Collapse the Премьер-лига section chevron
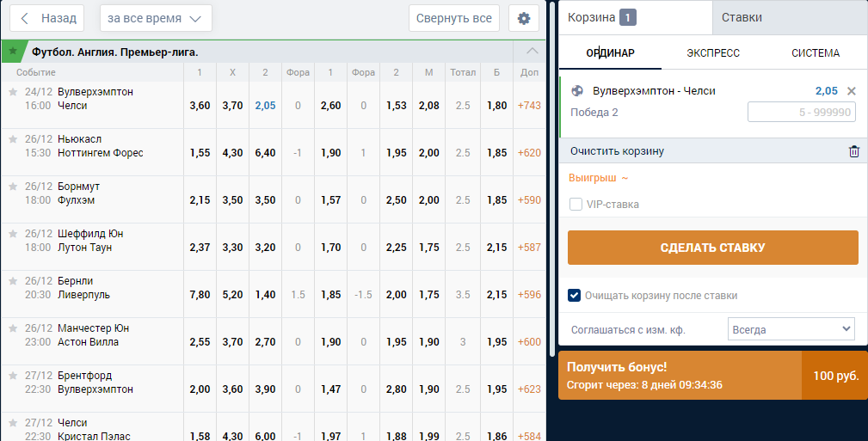This screenshot has height=441, width=868. pyautogui.click(x=532, y=52)
